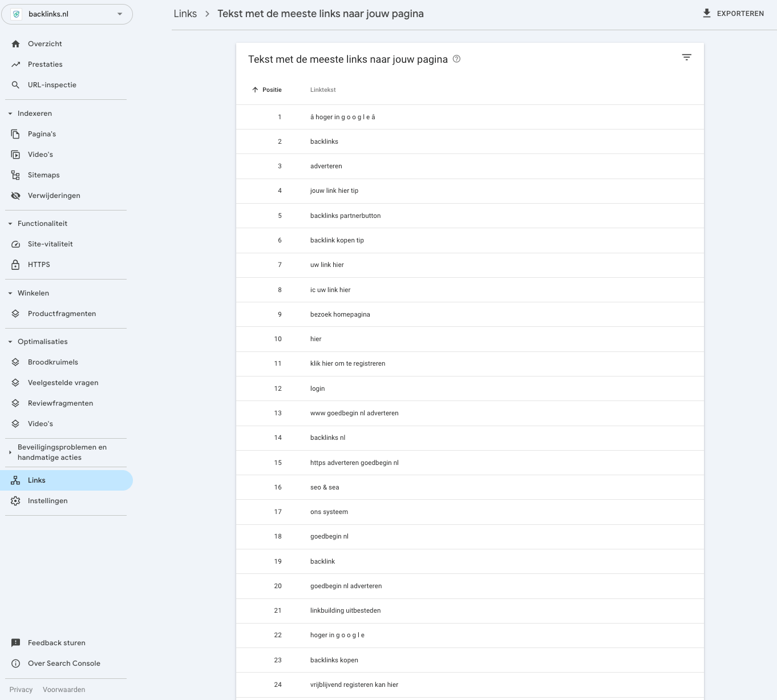Image resolution: width=777 pixels, height=700 pixels.
Task: Expand Beveiligingsproblemen en handmatige acties
Action: (9, 452)
